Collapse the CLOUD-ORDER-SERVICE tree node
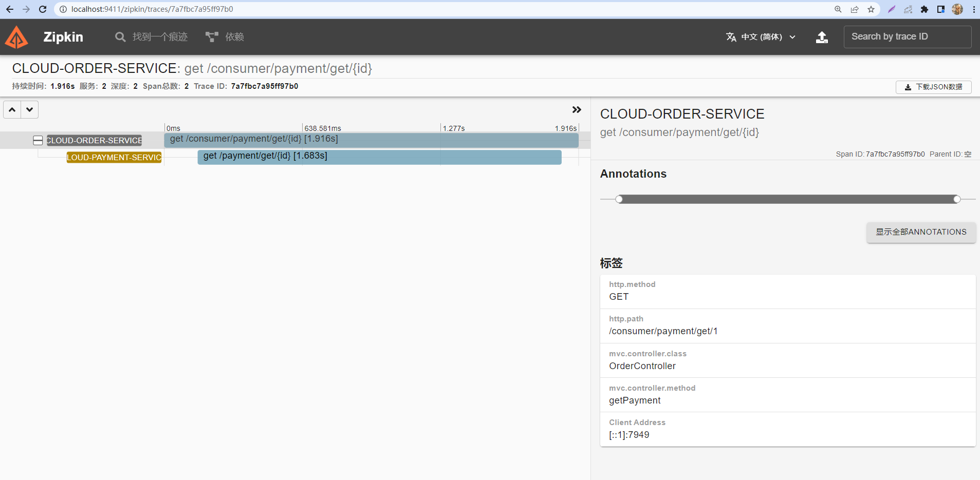This screenshot has height=480, width=980. coord(38,140)
